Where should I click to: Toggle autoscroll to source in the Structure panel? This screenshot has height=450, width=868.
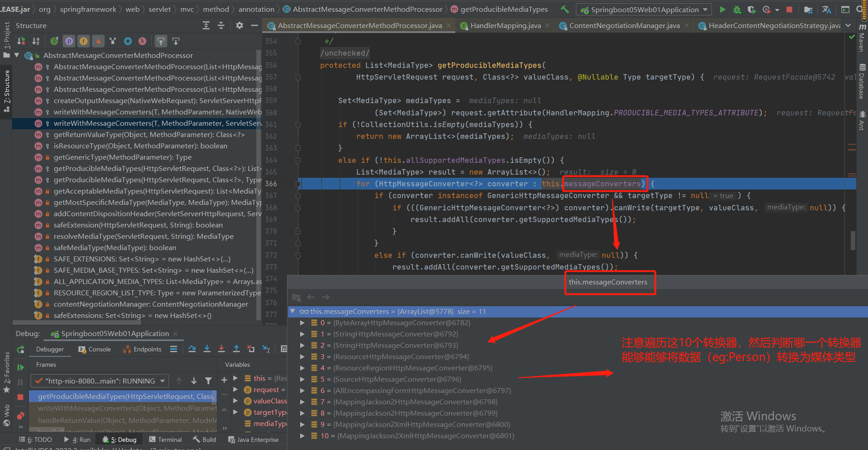click(x=161, y=41)
